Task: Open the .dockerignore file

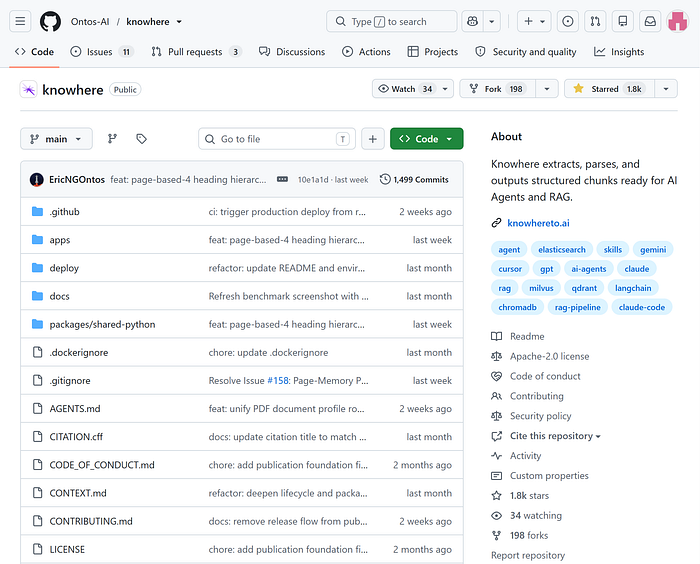Action: point(79,352)
